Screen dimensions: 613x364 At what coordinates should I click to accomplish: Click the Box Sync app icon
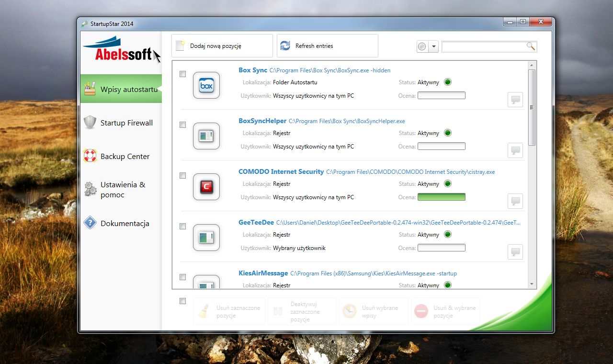click(206, 85)
